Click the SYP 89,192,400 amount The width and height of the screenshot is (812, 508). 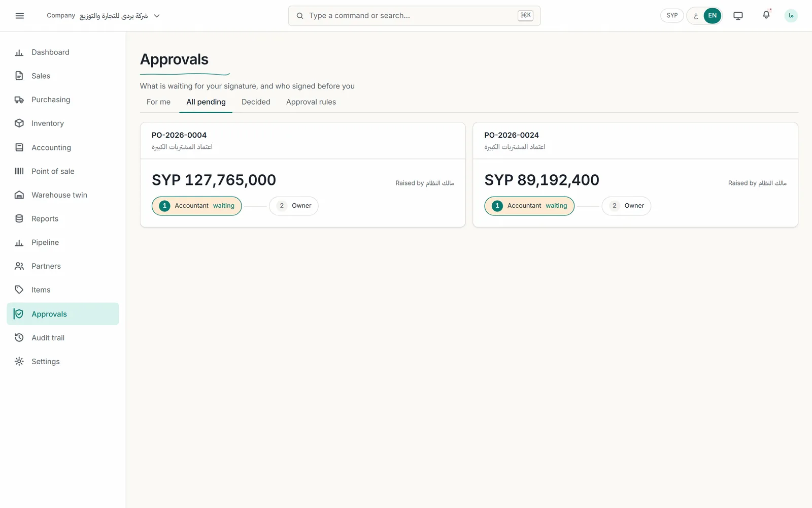tap(542, 180)
